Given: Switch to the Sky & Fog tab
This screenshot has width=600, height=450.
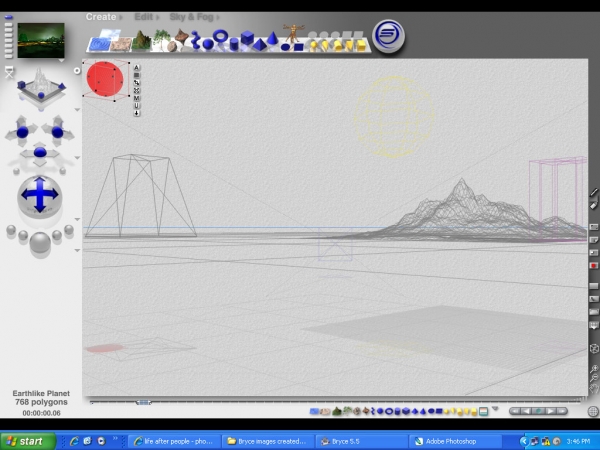Looking at the screenshot, I should pyautogui.click(x=191, y=17).
